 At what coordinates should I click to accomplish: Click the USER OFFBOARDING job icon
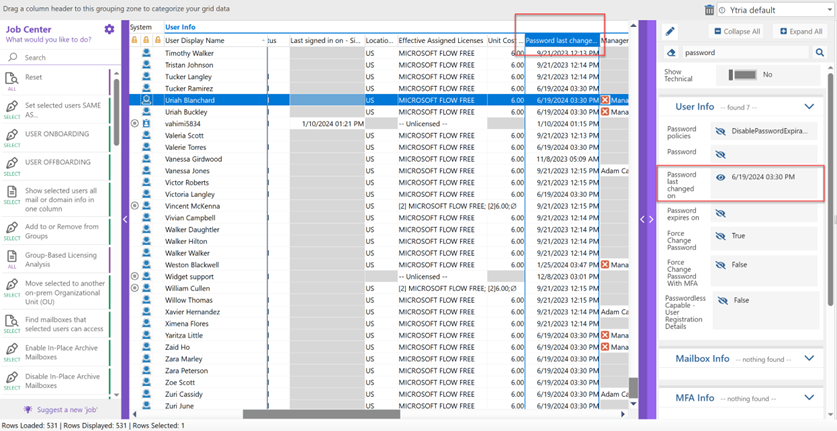(11, 163)
